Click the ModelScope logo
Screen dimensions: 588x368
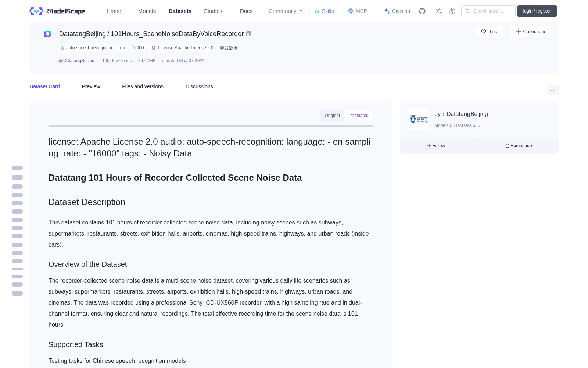pos(58,11)
